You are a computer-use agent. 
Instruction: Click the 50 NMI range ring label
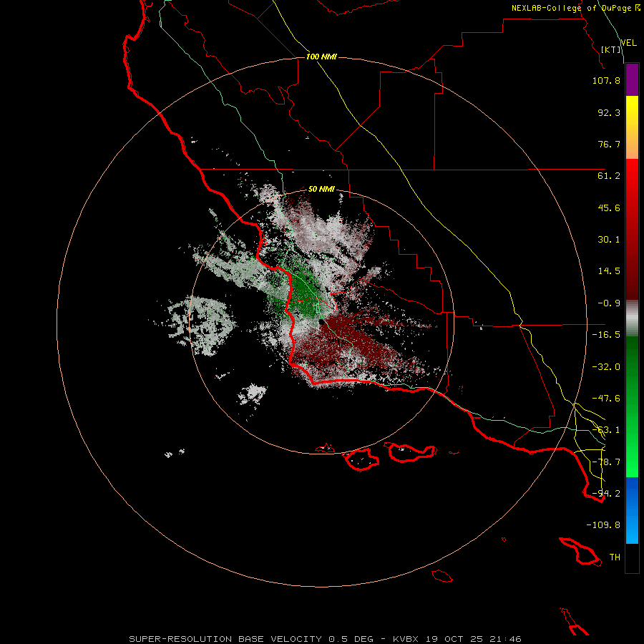click(321, 190)
